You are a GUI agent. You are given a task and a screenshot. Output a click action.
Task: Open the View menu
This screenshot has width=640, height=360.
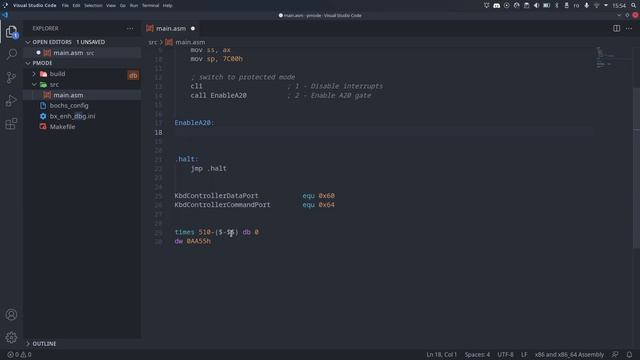pos(111,6)
